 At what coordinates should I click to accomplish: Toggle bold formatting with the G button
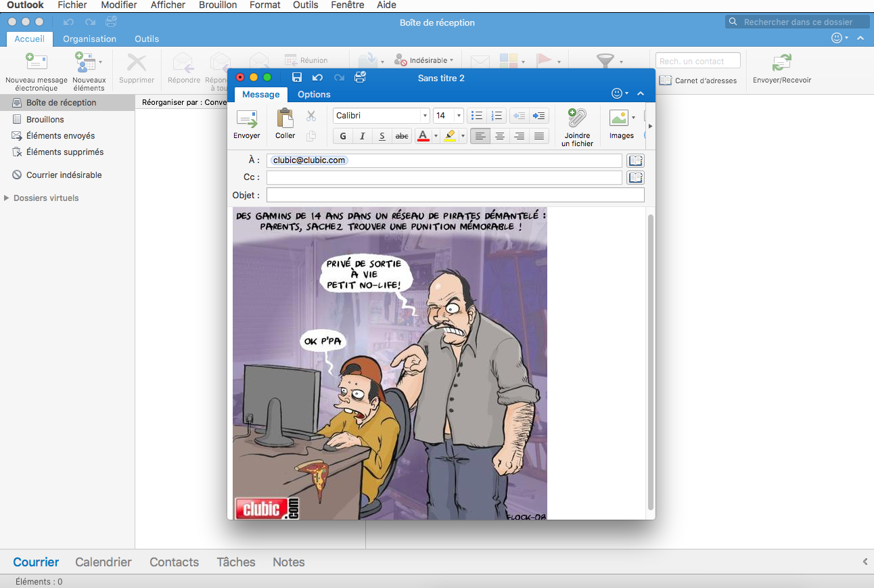(342, 136)
